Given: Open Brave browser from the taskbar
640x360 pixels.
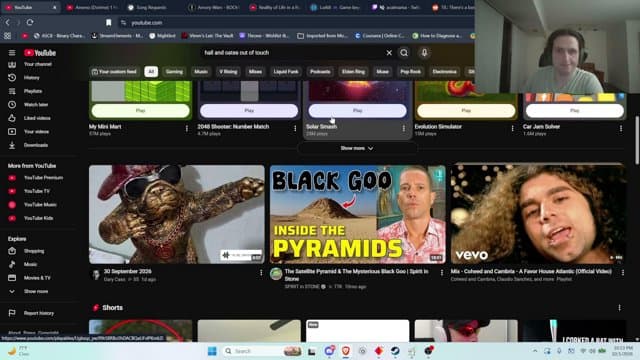Looking at the screenshot, I should [346, 351].
